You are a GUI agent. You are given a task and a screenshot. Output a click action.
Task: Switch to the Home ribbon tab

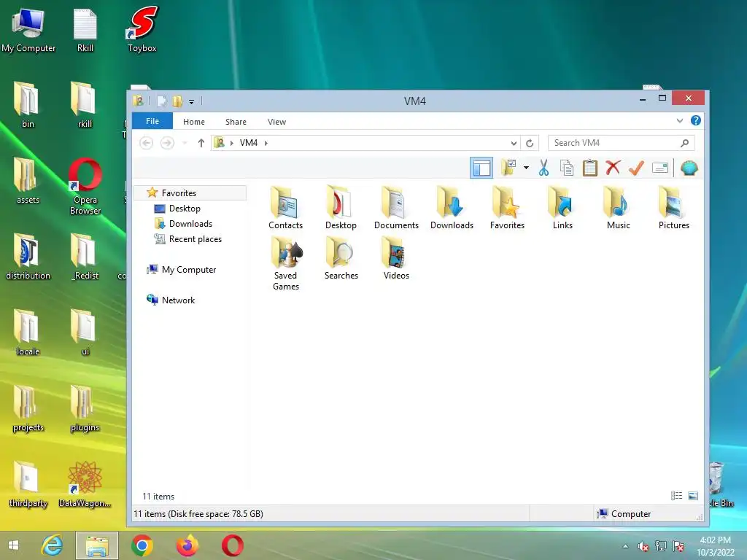click(194, 122)
